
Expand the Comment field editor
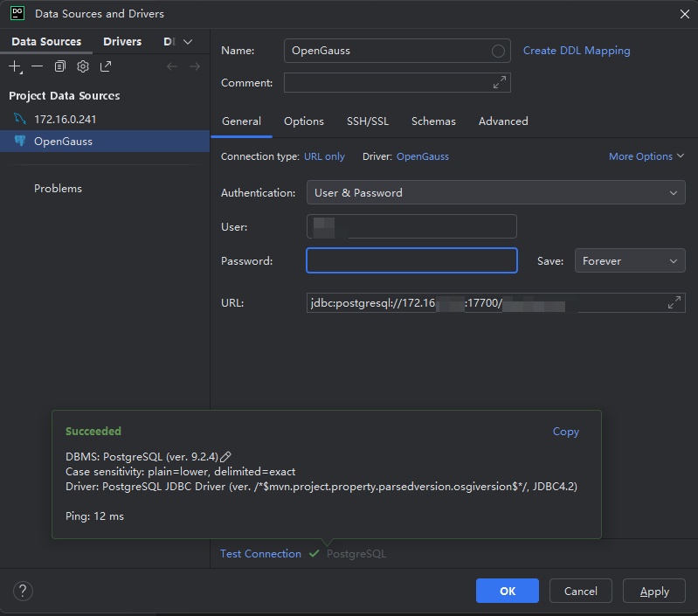coord(500,82)
